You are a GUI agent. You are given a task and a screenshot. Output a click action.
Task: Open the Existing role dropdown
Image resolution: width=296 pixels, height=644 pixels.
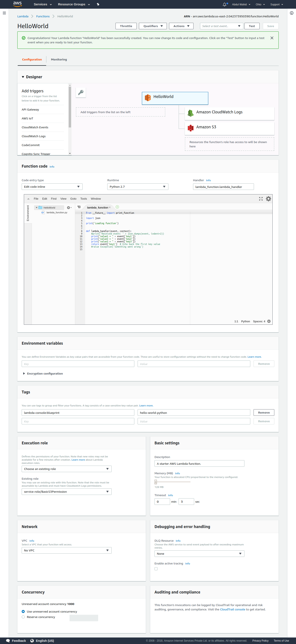(67, 492)
